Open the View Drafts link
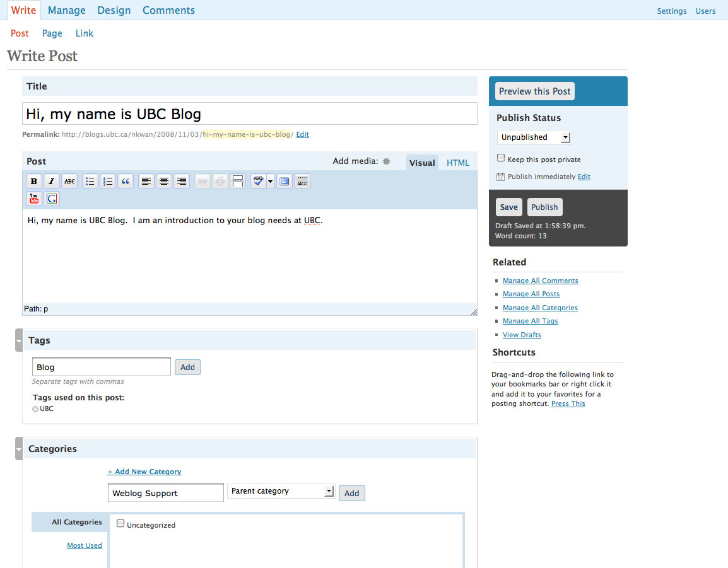The image size is (728, 568). pos(522,335)
